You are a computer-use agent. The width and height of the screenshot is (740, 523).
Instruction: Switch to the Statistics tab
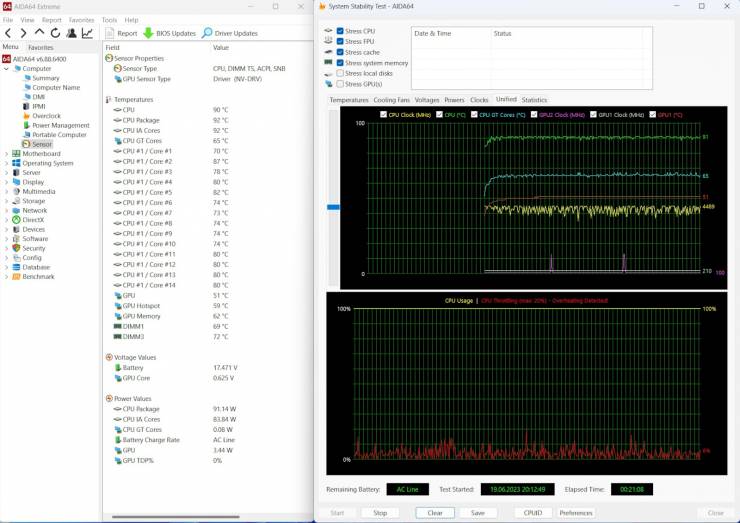(534, 100)
